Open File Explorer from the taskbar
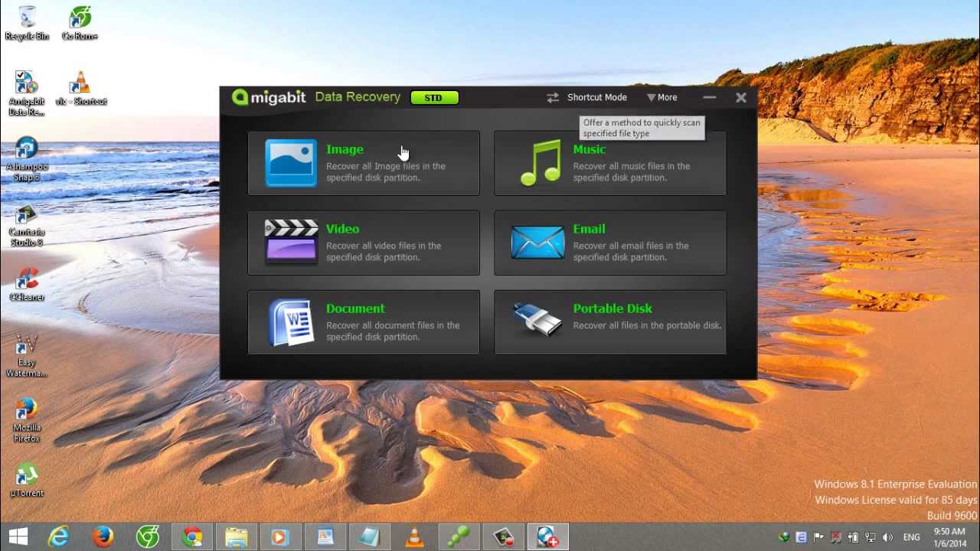This screenshot has width=980, height=551. [237, 536]
